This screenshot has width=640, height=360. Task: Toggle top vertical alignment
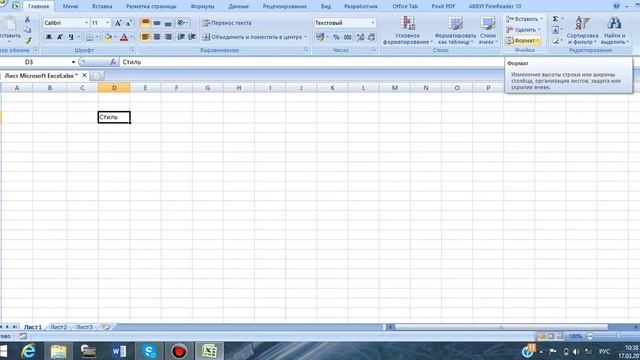pyautogui.click(x=145, y=23)
